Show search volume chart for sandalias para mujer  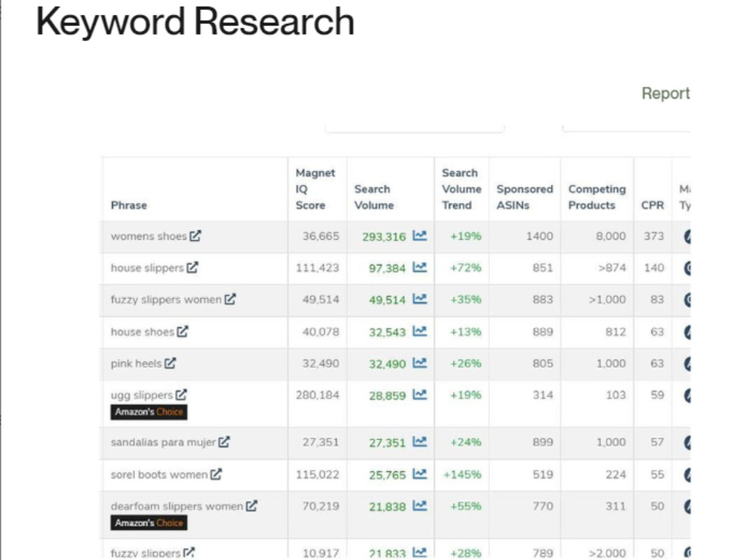click(x=420, y=442)
